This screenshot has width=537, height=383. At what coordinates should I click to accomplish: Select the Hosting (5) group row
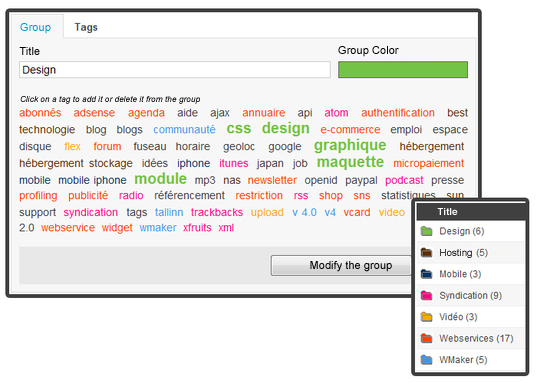471,253
